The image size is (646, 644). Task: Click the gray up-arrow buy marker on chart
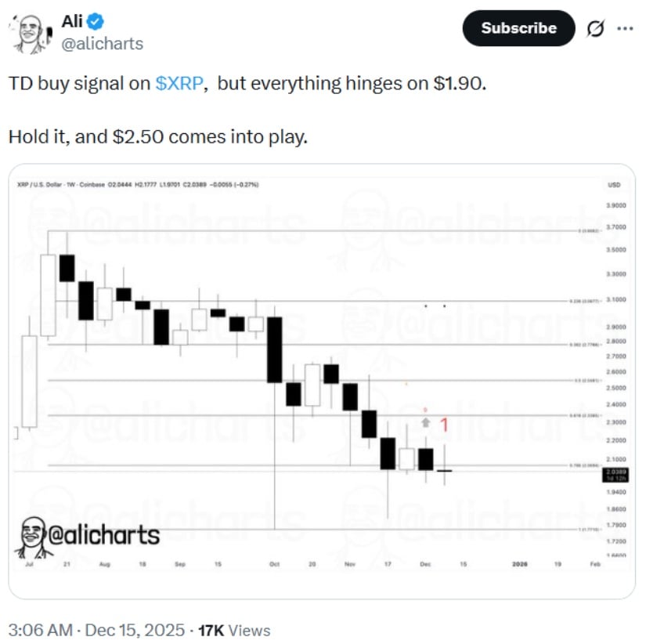click(425, 423)
